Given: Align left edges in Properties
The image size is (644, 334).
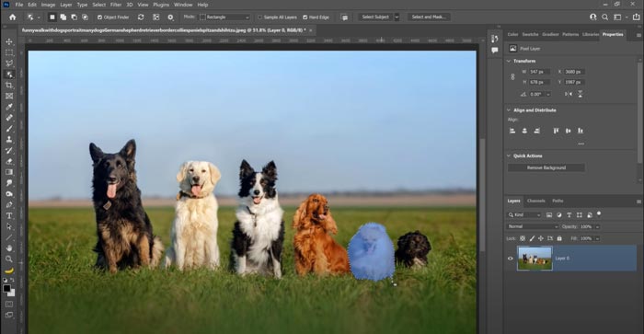Looking at the screenshot, I should [512, 131].
